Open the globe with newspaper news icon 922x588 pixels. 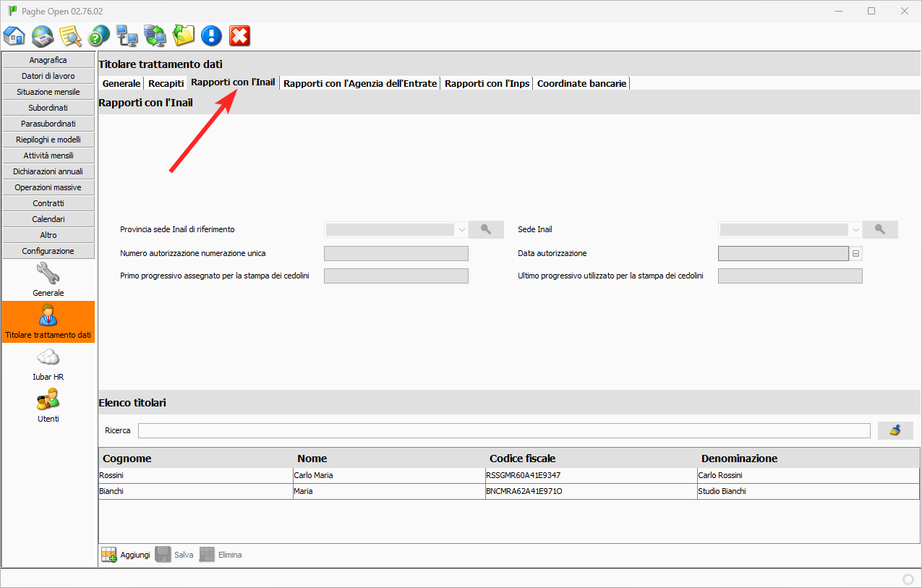pyautogui.click(x=43, y=35)
